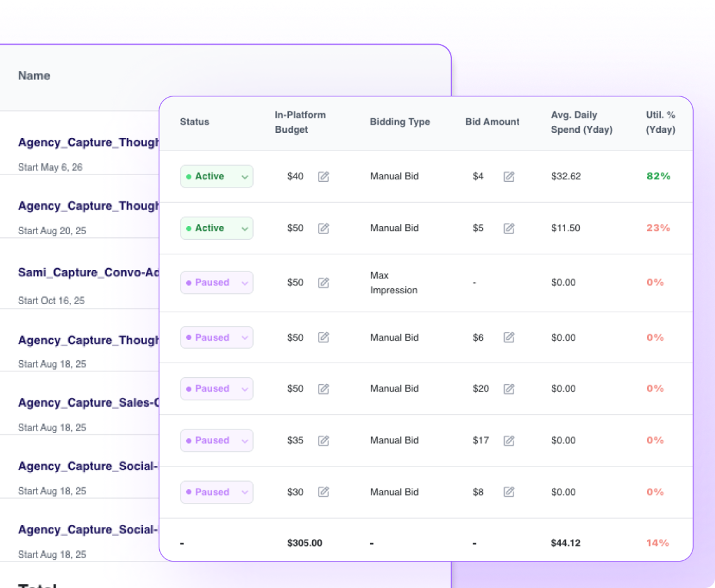Edit budget in the $11.50 spend row
The width and height of the screenshot is (715, 588).
point(324,228)
